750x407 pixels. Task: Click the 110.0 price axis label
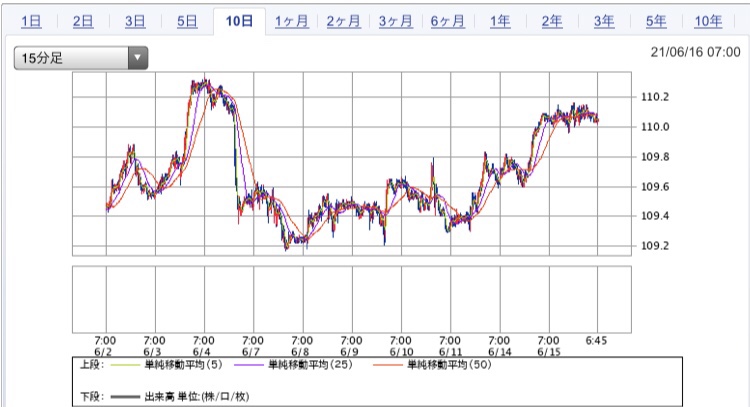[655, 127]
